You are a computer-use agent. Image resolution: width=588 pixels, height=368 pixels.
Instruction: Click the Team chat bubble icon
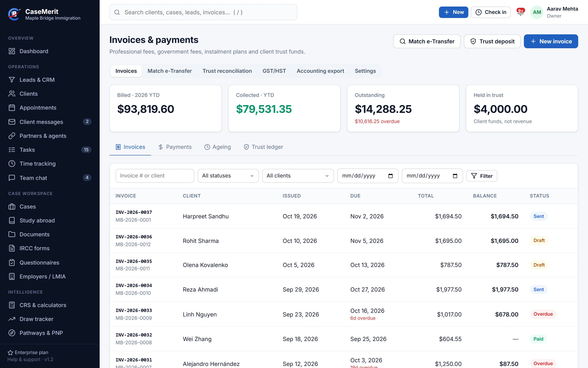[12, 178]
